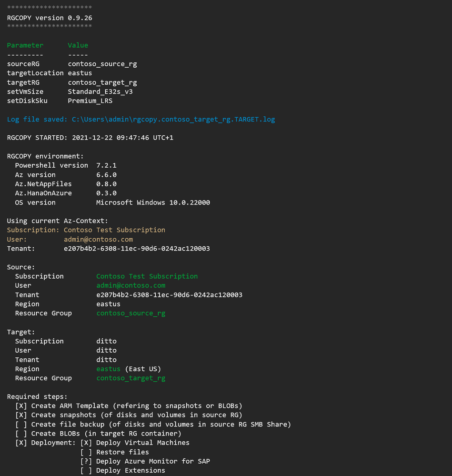
Task: Click the Powershell version value 7.2.1
Action: [x=106, y=165]
